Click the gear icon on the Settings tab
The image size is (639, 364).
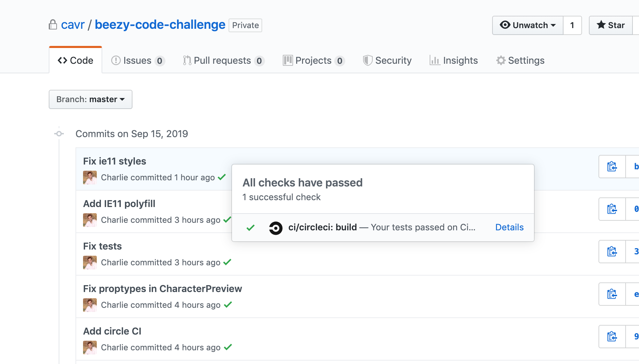coord(501,60)
